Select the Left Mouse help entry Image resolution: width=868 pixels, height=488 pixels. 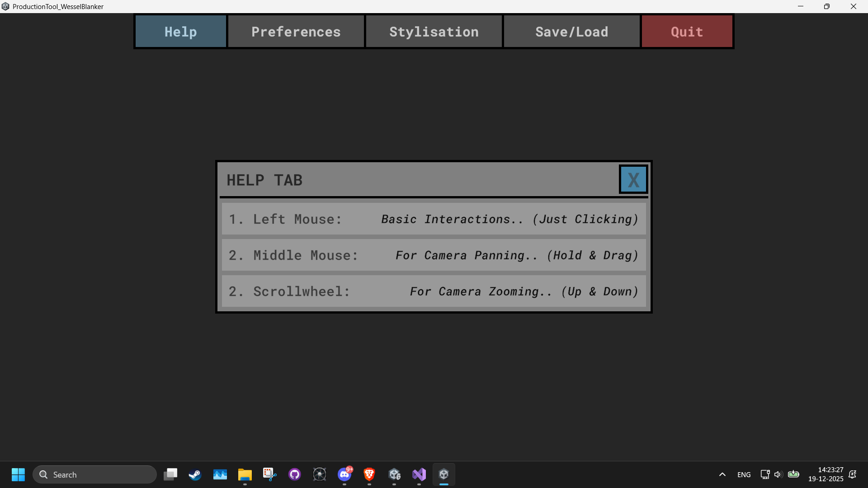tap(434, 219)
